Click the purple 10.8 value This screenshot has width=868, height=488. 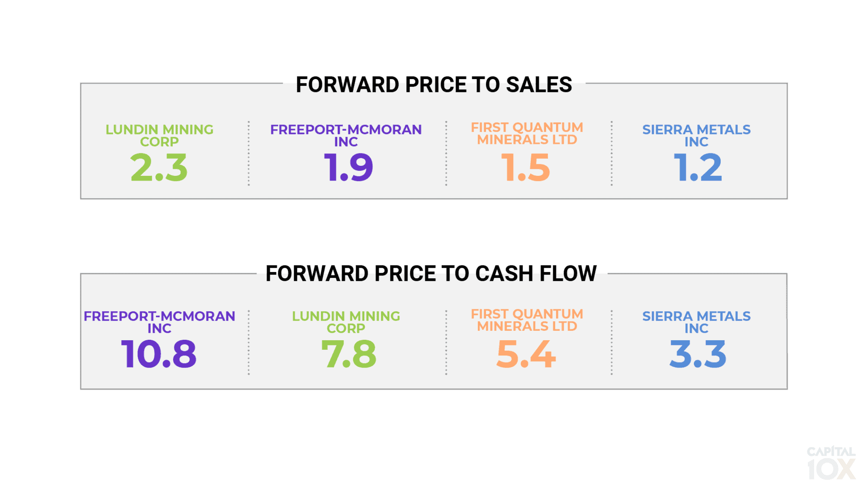click(x=159, y=354)
